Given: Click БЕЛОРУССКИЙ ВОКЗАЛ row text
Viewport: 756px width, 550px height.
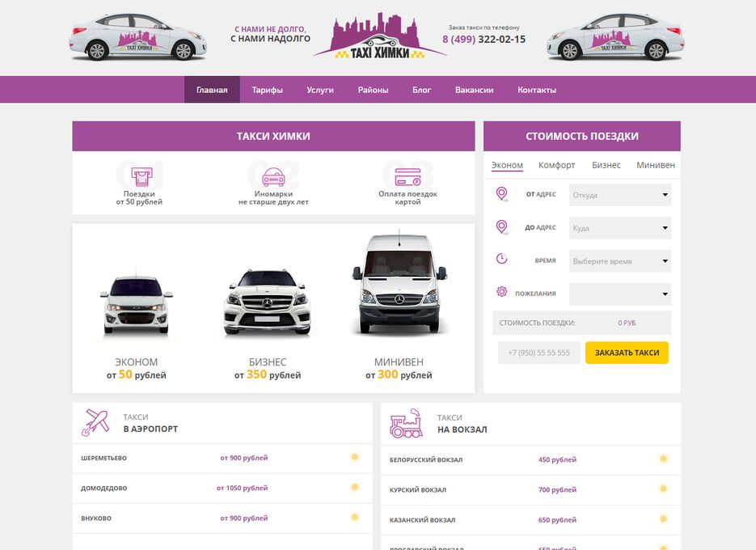Looking at the screenshot, I should 426,459.
